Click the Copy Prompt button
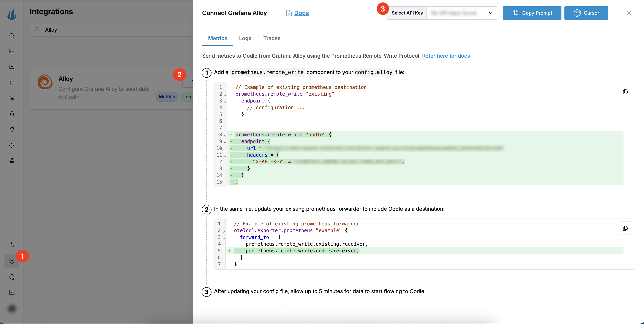This screenshot has width=644, height=324. click(532, 13)
